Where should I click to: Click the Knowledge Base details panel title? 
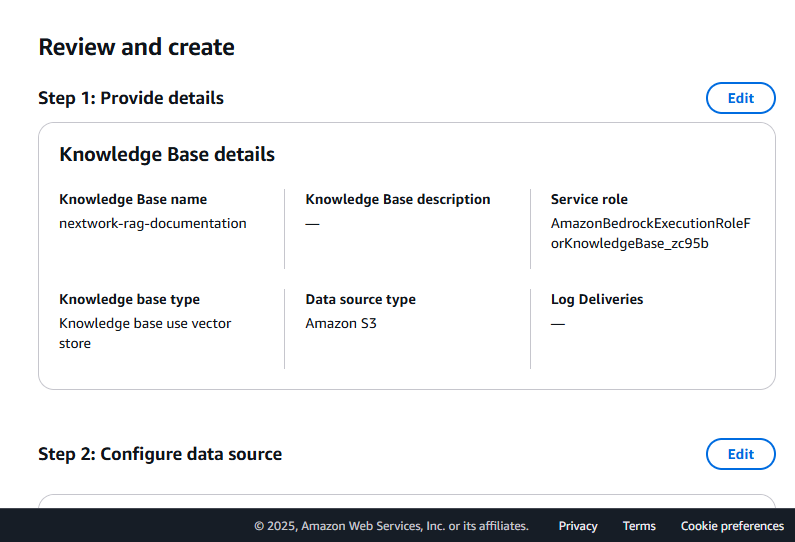point(167,154)
